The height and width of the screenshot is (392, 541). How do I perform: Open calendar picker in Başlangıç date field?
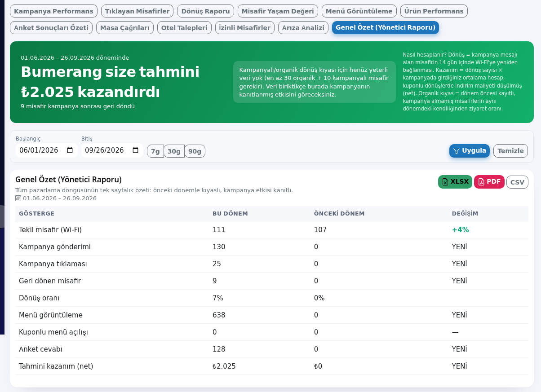tap(70, 150)
